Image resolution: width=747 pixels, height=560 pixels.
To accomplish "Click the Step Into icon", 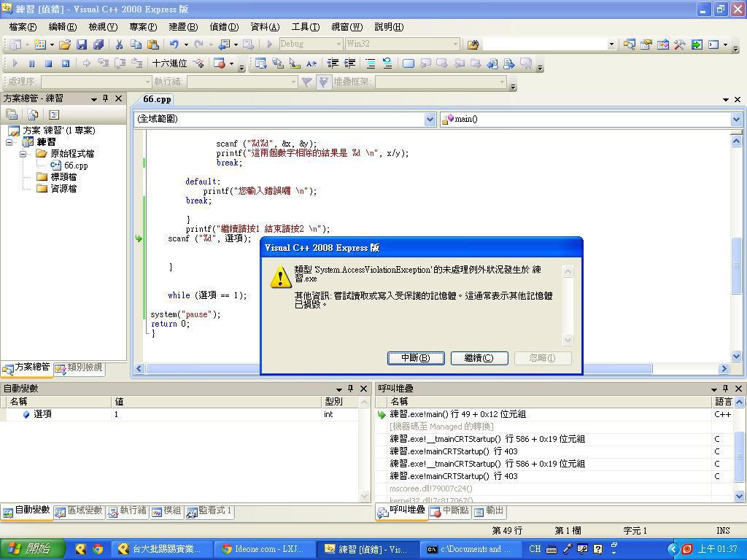I will tap(104, 63).
